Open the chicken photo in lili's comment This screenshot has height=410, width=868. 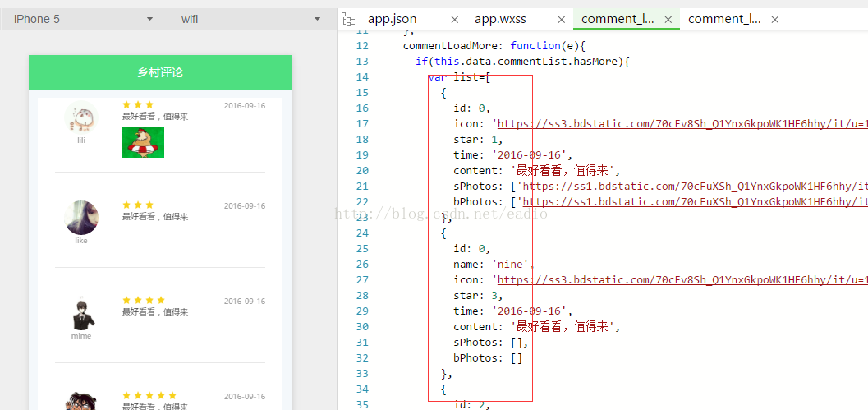(144, 142)
